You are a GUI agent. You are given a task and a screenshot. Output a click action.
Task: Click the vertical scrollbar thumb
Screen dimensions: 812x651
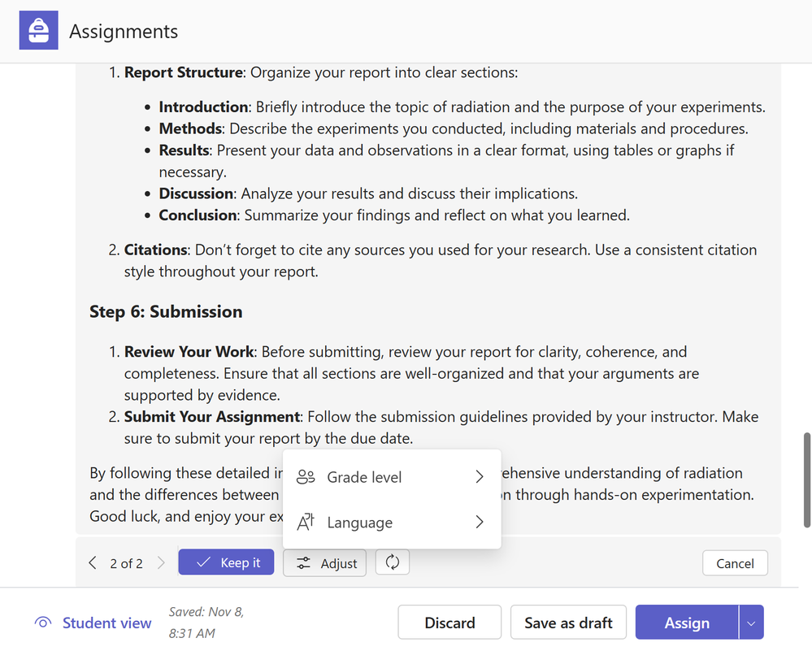coord(807,480)
